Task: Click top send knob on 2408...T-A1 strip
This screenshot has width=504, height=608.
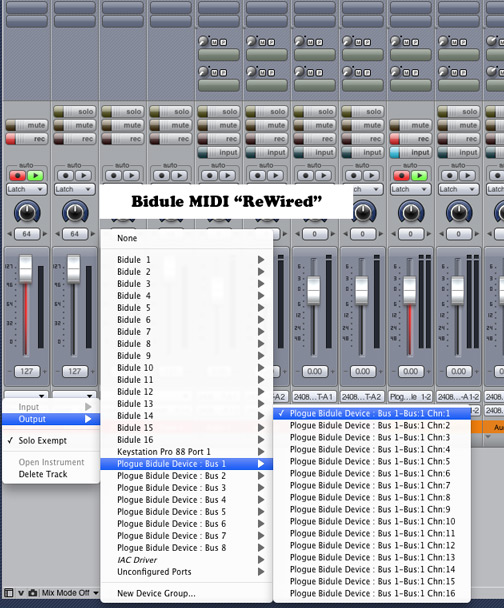Action: tap(300, 40)
